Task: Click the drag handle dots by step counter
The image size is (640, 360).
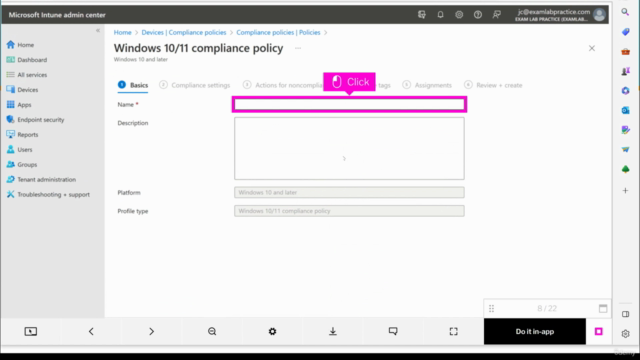Action: tap(491, 309)
